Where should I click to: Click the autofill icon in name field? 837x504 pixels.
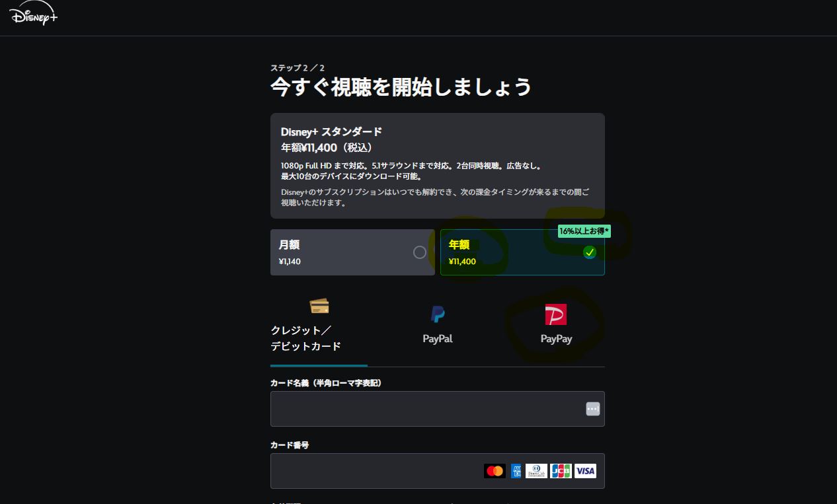tap(592, 409)
